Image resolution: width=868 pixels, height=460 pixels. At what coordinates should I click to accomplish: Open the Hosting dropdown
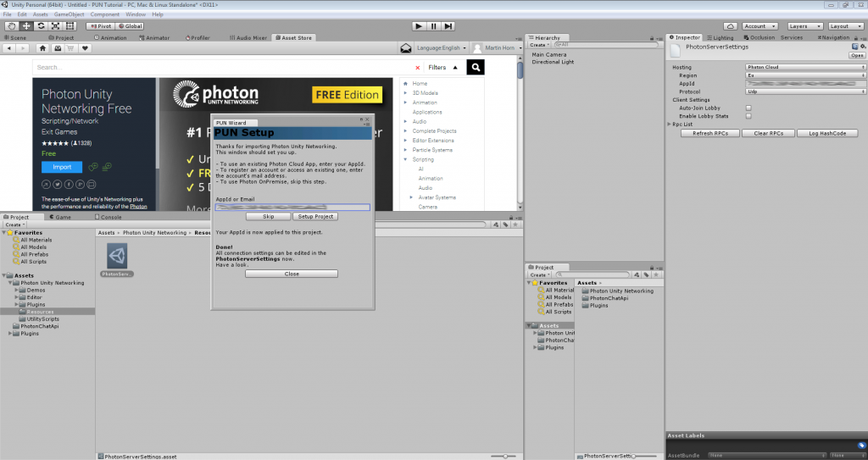805,67
